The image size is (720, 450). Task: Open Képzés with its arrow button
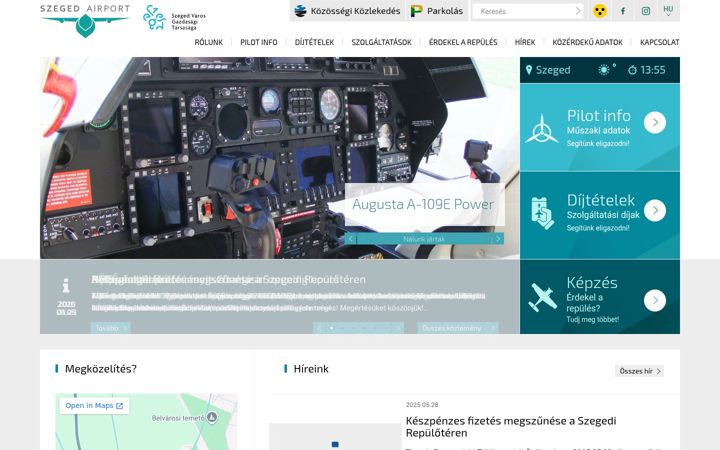(x=655, y=300)
